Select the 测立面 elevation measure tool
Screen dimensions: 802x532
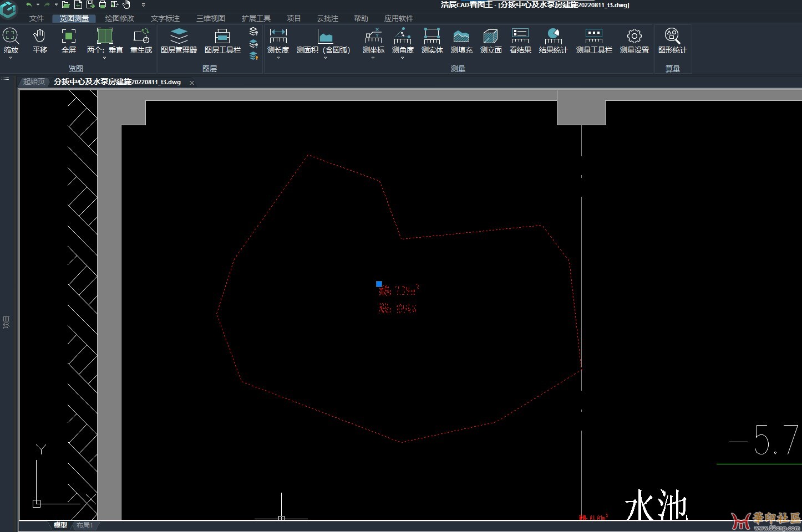(x=491, y=41)
